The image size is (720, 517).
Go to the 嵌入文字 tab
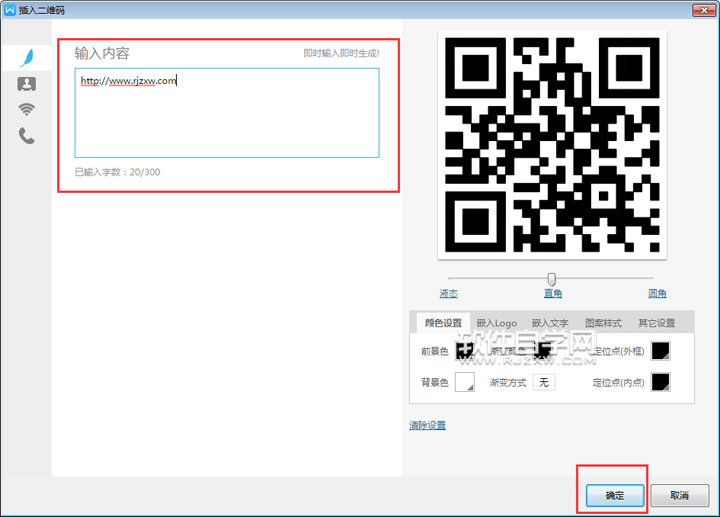[549, 323]
